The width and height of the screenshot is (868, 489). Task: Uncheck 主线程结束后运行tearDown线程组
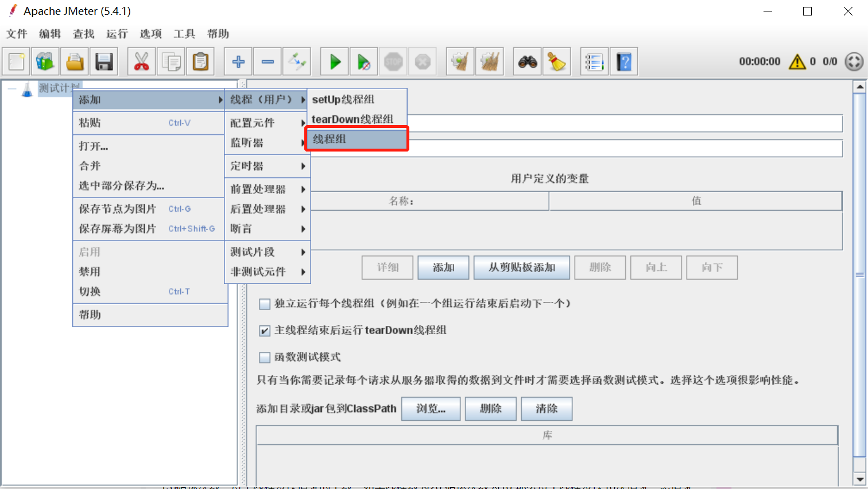pos(265,331)
